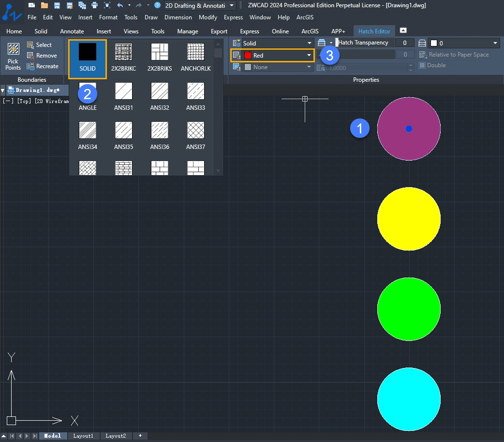504x442 pixels.
Task: Open help via the blue question mark icon
Action: tap(157, 5)
